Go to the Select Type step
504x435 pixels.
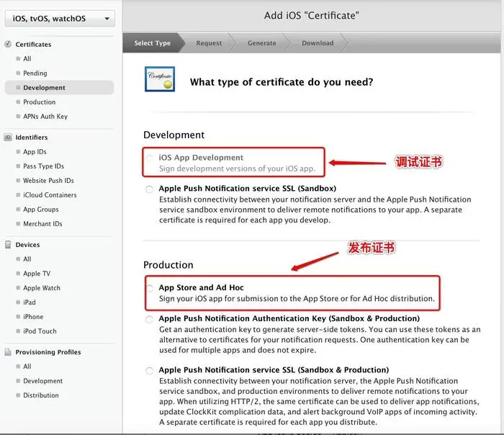point(153,42)
